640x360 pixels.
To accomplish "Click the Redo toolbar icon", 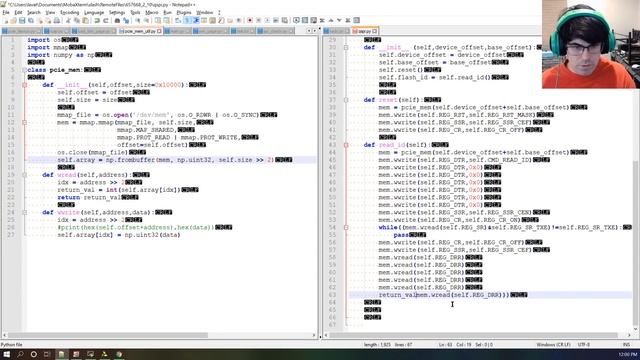I will click(106, 20).
